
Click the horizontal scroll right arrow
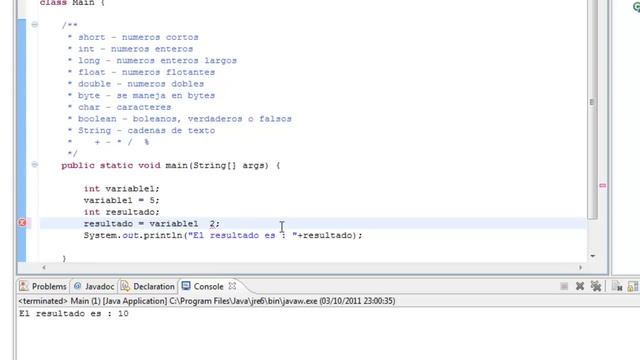580,268
